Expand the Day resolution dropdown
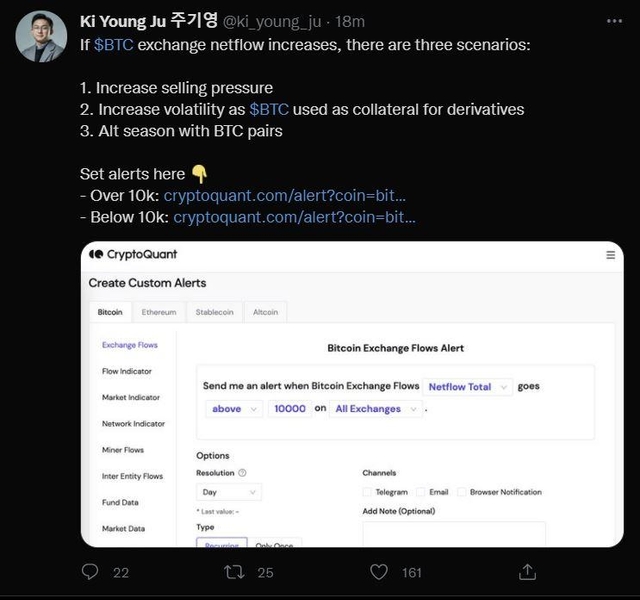640x600 pixels. pyautogui.click(x=228, y=492)
